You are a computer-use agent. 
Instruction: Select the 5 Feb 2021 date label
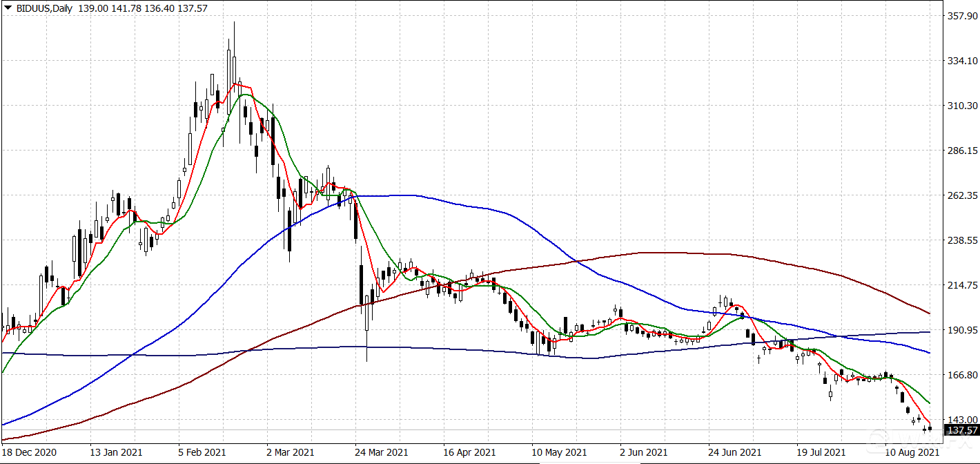click(202, 452)
